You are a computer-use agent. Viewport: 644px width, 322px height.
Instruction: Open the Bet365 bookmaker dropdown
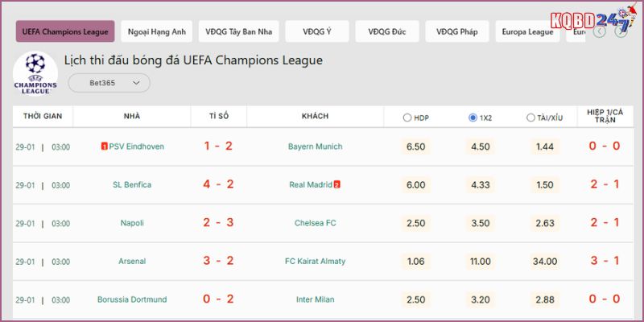click(109, 82)
